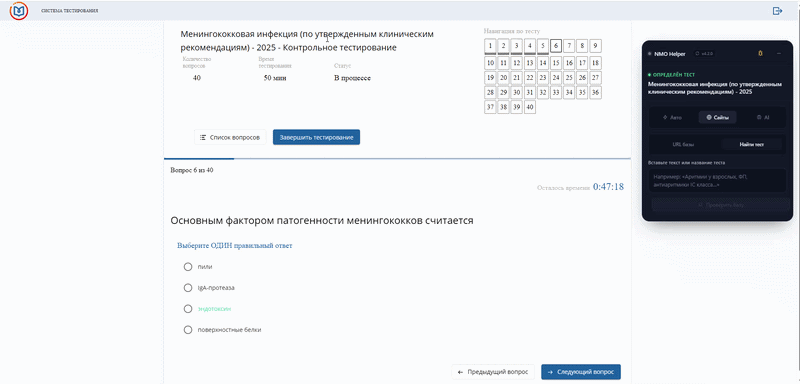Viewport: 800px width, 384px height.
Task: Click the remaining time 0:47:18
Action: tap(608, 187)
